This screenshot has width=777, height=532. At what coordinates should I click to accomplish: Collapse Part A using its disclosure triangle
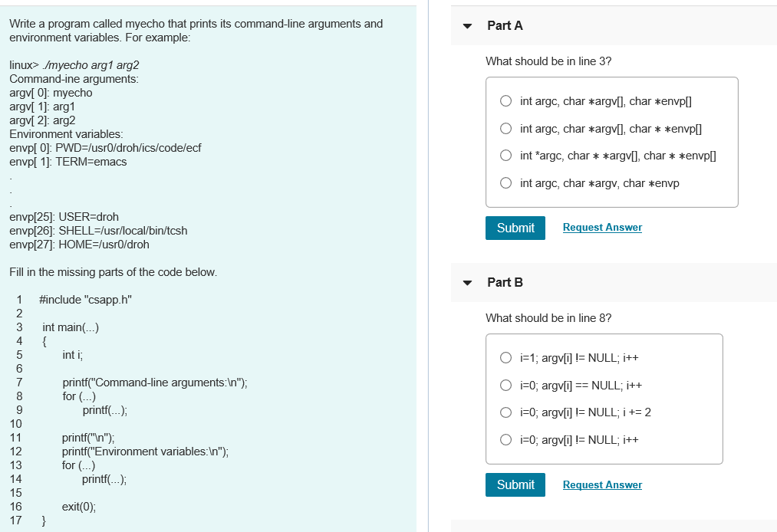click(467, 25)
